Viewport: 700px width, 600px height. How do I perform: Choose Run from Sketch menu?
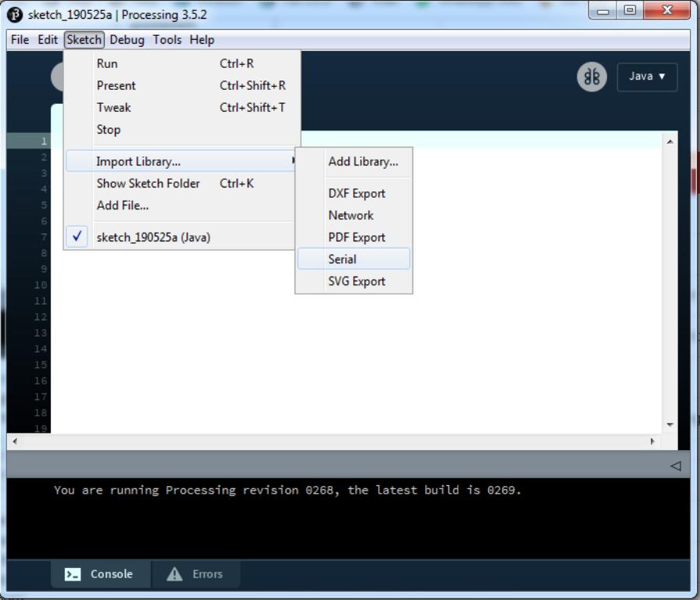183,63
